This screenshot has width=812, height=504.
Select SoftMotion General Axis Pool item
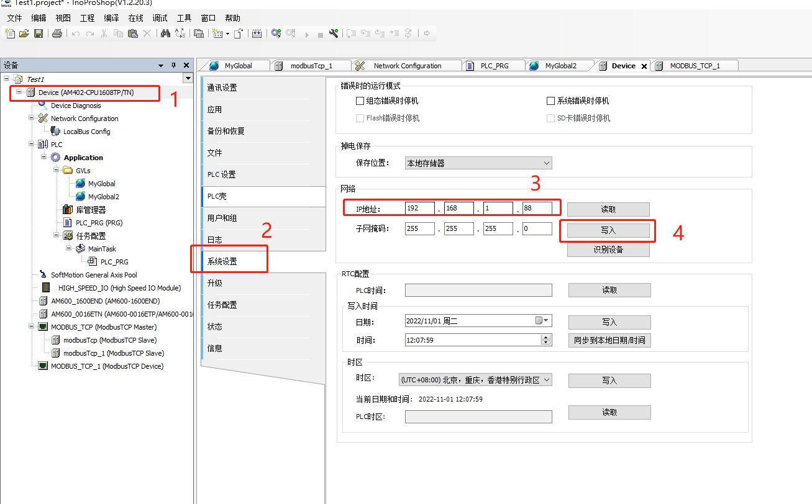(x=94, y=275)
